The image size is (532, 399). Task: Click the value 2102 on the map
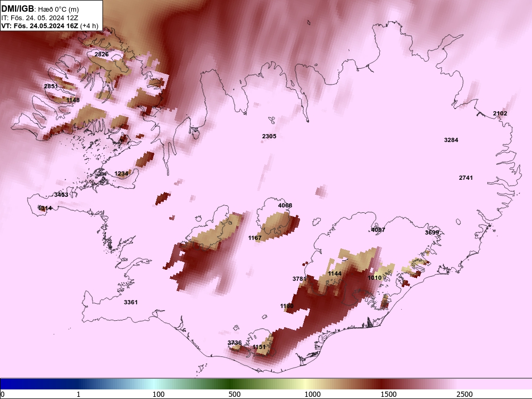(500, 113)
